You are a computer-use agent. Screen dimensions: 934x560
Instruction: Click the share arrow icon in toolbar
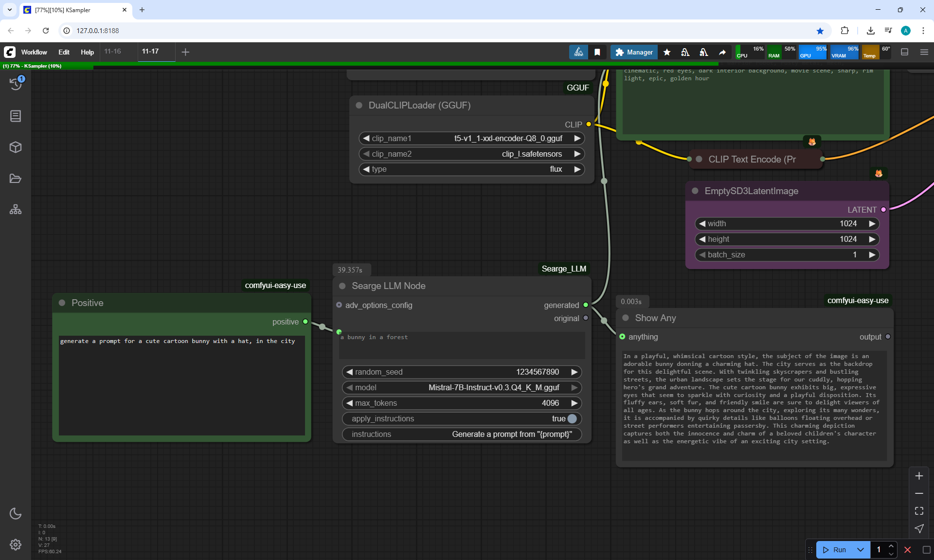[x=722, y=52]
